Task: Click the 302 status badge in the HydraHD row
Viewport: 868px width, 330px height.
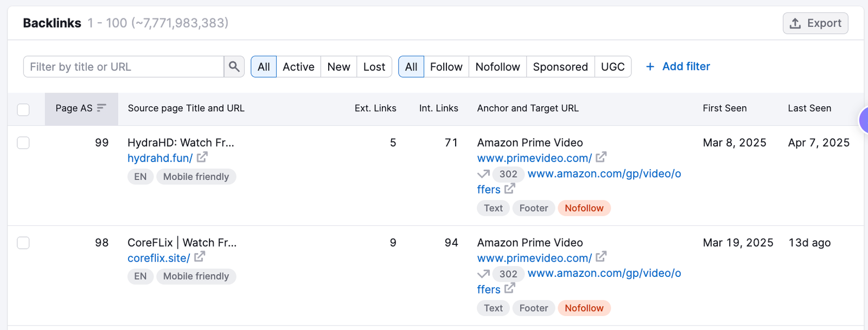Action: pyautogui.click(x=508, y=174)
